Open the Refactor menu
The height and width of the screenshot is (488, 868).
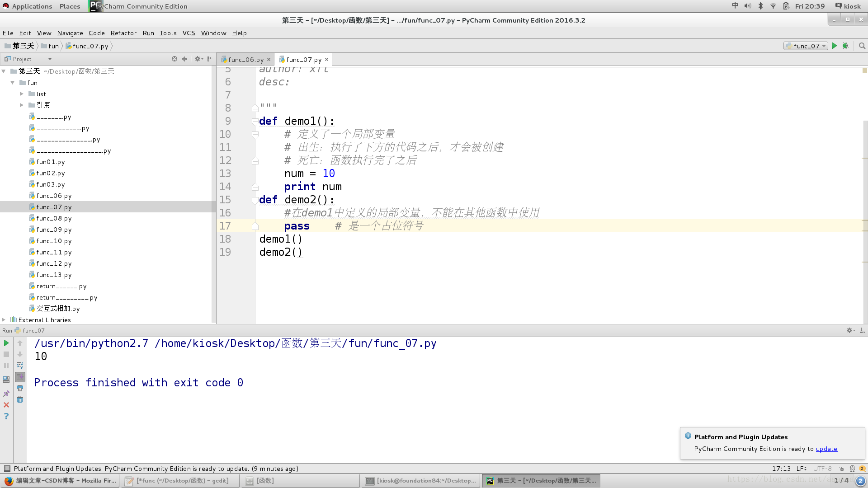123,33
